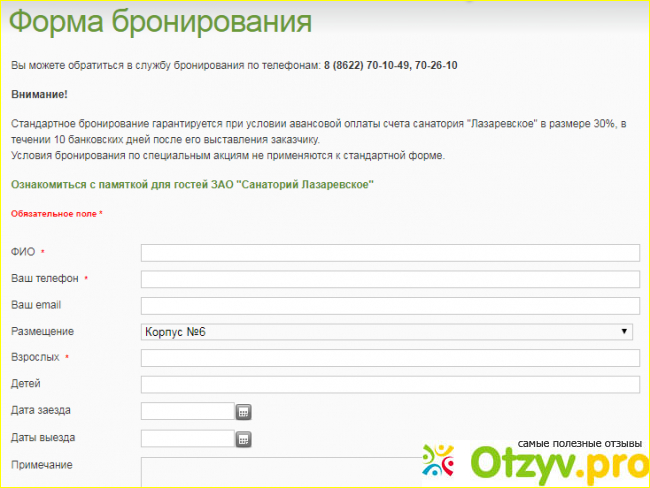Select the Ваш email input box
This screenshot has height=488, width=650.
point(389,305)
